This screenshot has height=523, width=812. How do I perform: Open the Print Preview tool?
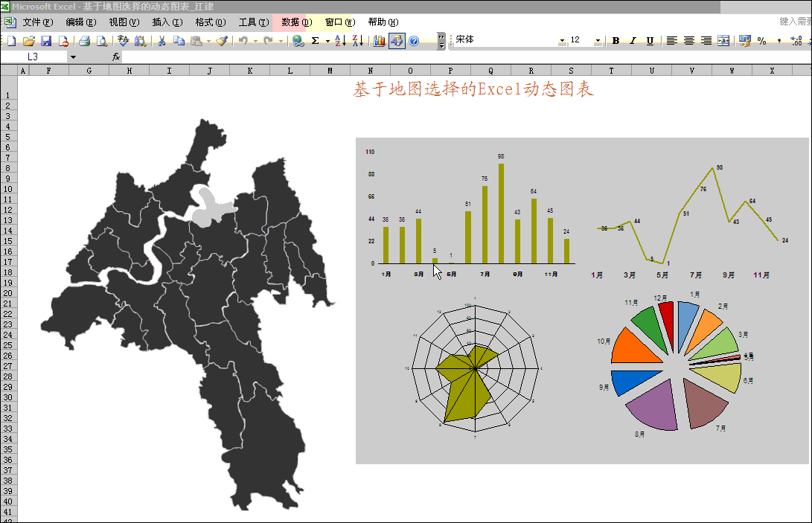coord(101,41)
